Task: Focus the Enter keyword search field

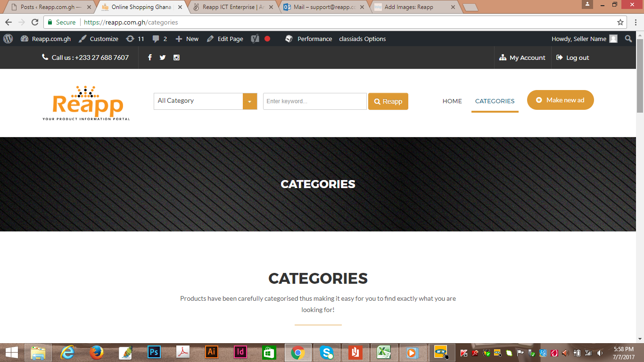Action: point(315,101)
